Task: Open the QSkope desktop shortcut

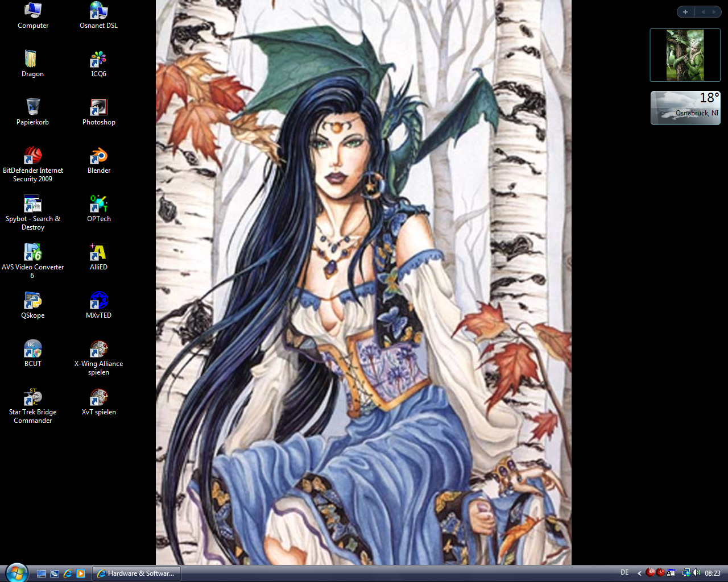Action: click(32, 301)
